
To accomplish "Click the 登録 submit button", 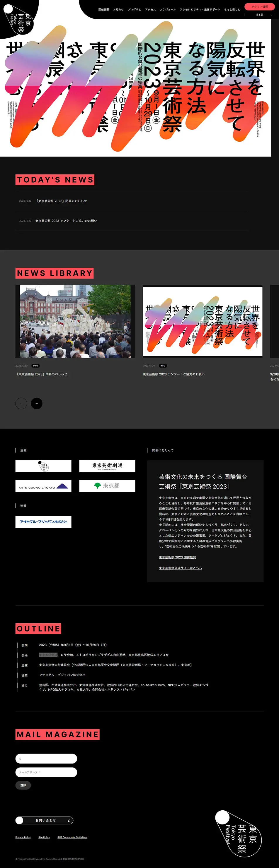I will pyautogui.click(x=23, y=785).
